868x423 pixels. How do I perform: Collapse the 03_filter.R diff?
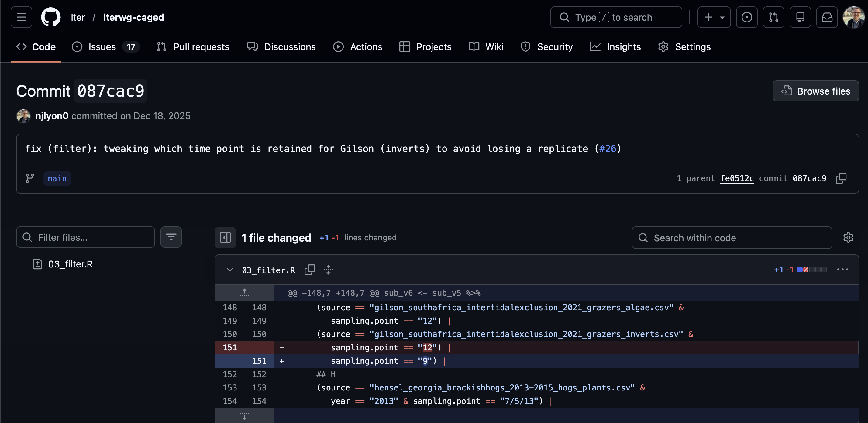pyautogui.click(x=230, y=270)
